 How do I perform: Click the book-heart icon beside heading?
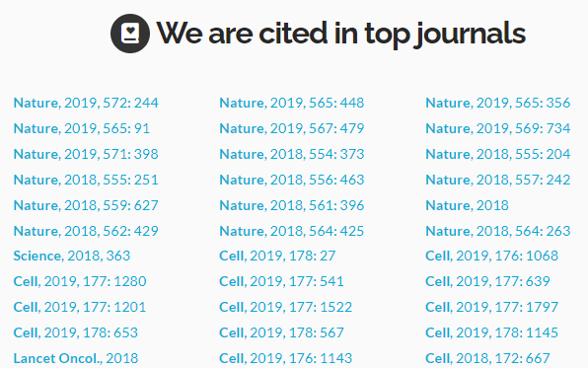point(130,34)
